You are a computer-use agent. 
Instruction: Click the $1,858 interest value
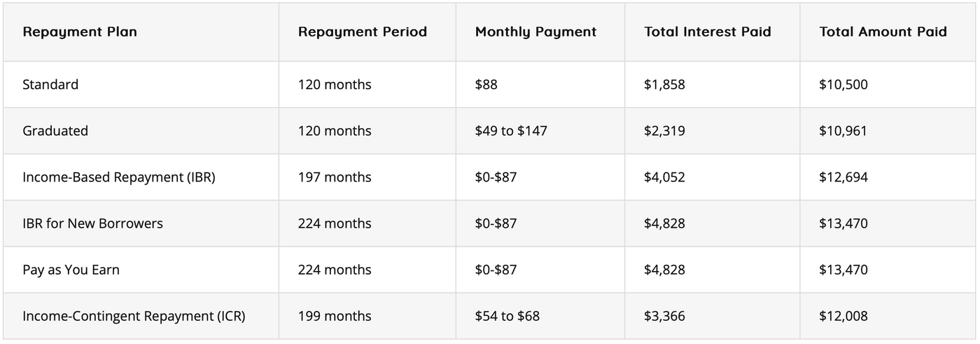click(x=664, y=85)
